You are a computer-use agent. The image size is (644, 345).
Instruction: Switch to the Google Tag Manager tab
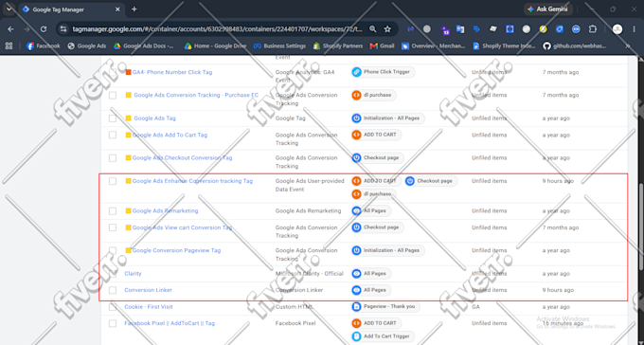[x=71, y=9]
